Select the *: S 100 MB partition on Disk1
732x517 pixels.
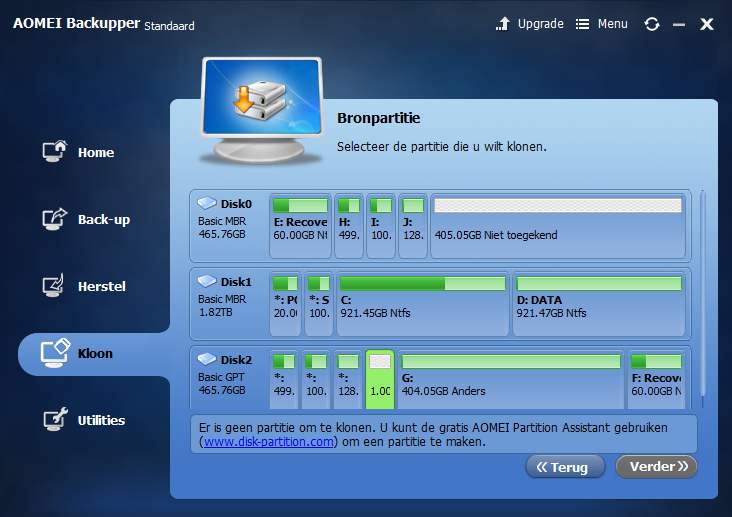319,304
